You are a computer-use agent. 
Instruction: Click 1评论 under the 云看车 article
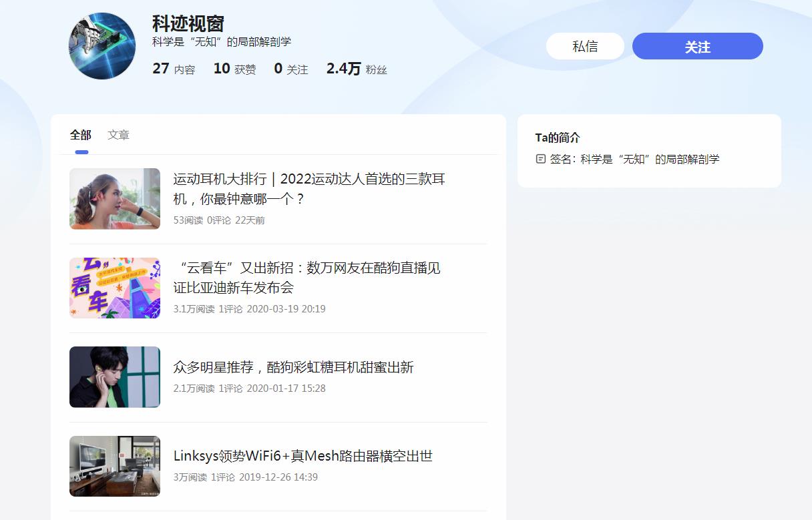231,309
